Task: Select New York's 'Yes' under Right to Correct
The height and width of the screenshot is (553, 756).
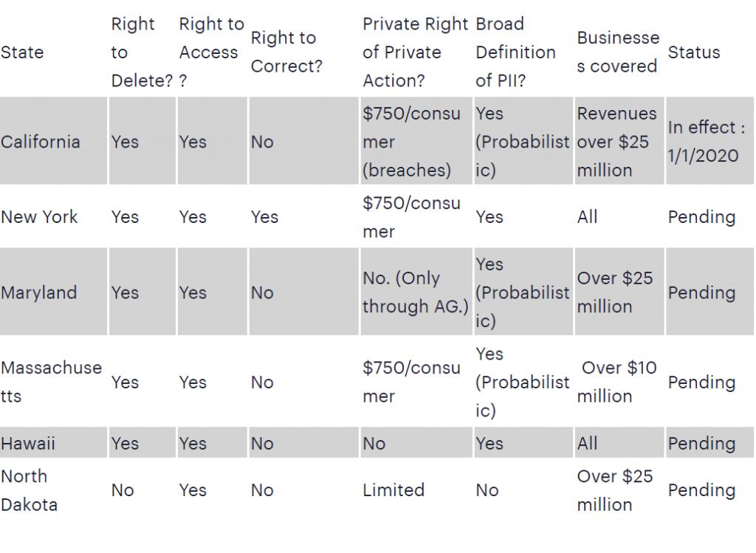Action: (x=264, y=217)
